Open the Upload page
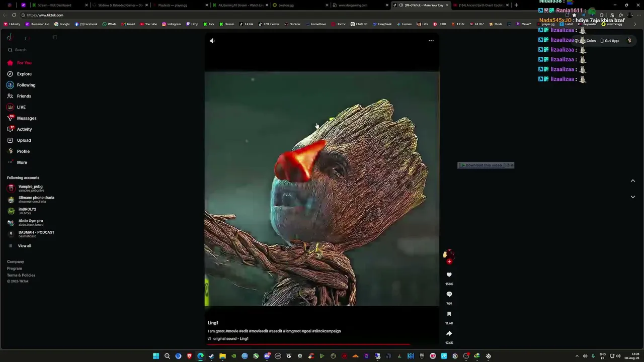This screenshot has width=644, height=362. pyautogui.click(x=19, y=140)
